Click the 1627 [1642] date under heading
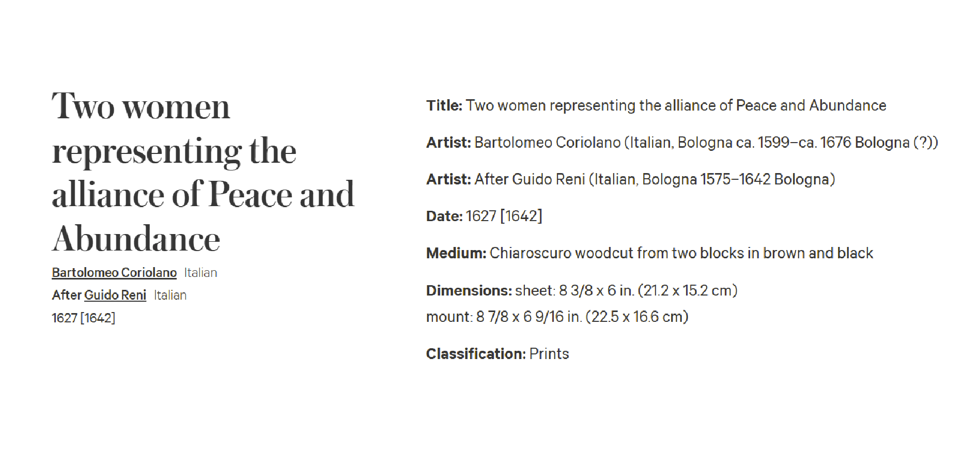The width and height of the screenshot is (980, 466). pyautogui.click(x=84, y=318)
